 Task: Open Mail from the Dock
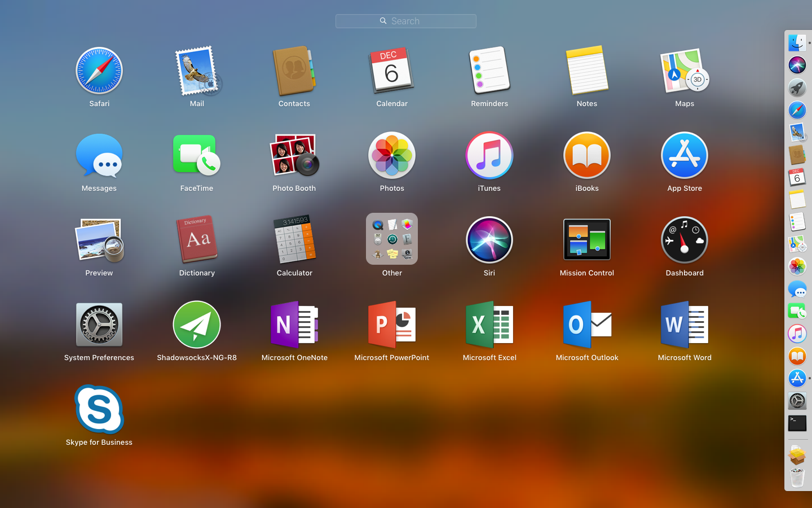[797, 132]
